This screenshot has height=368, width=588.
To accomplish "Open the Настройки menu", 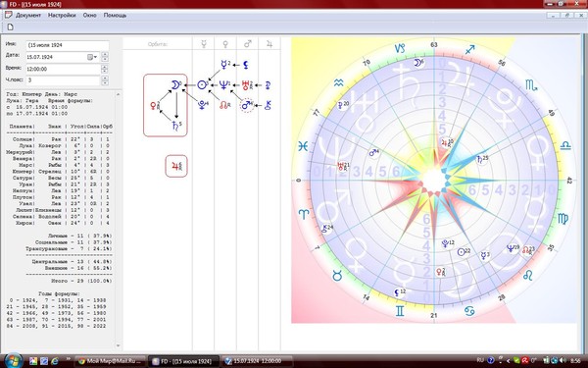I will click(62, 16).
